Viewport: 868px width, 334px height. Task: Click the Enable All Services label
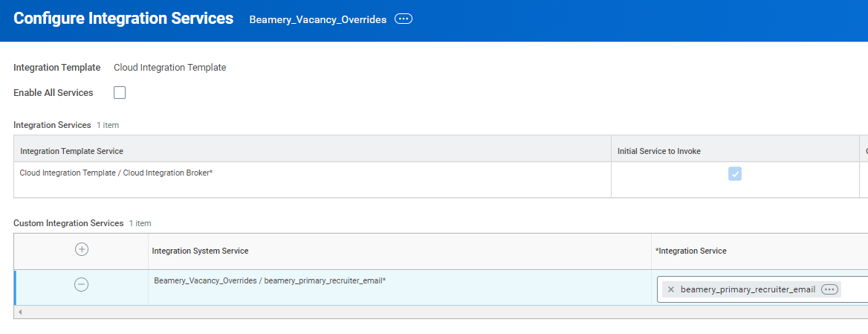click(54, 92)
